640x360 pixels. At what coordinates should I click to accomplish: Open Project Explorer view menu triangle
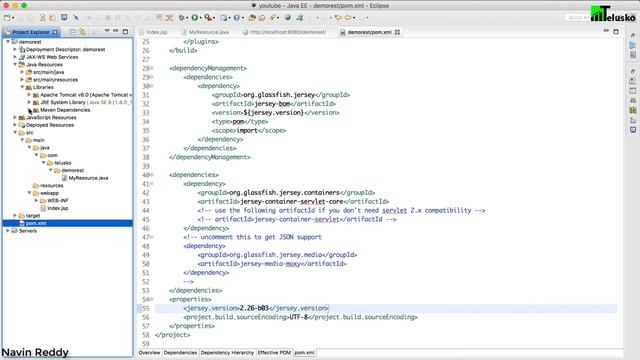[107, 31]
